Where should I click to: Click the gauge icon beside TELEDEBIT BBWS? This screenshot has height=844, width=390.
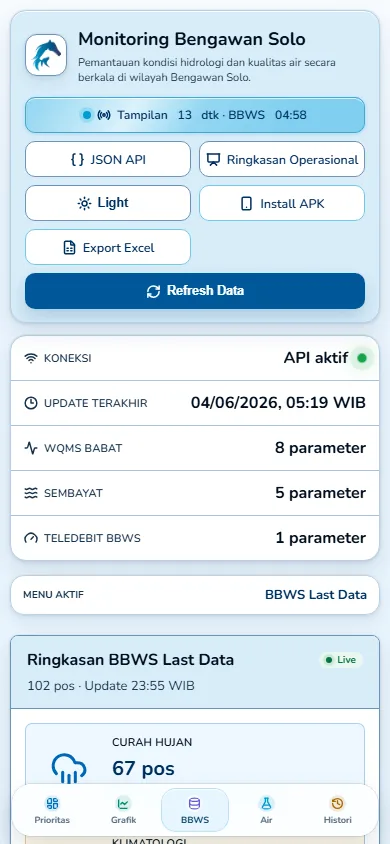tap(31, 538)
